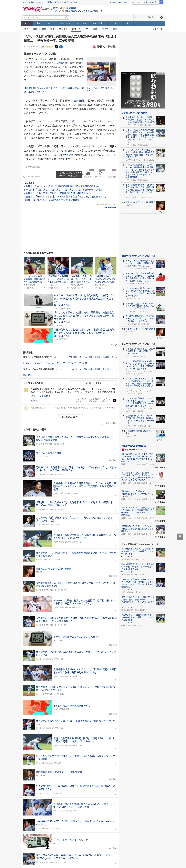Open the 岡本 和真 player link

click(28, 375)
